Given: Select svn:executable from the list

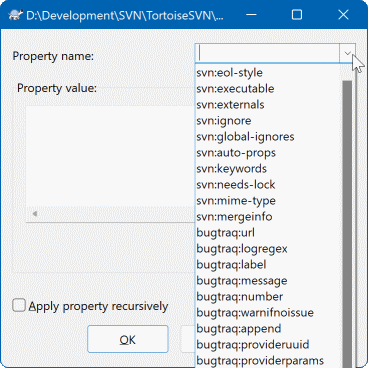Looking at the screenshot, I should click(269, 89).
